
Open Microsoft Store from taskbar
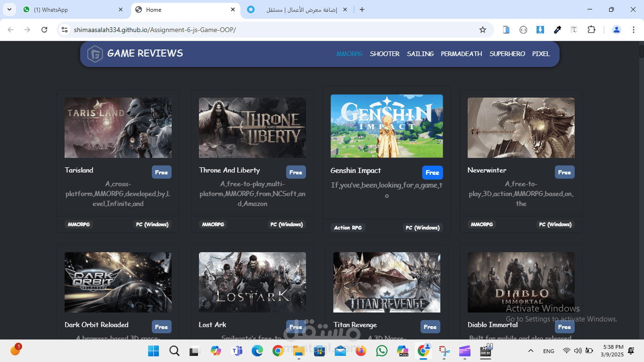[320, 351]
